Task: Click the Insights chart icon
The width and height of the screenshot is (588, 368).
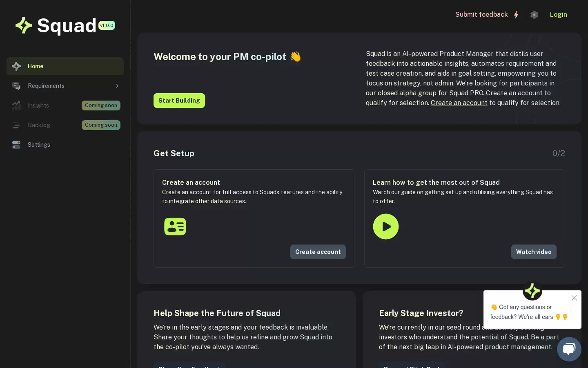Action: 16,105
